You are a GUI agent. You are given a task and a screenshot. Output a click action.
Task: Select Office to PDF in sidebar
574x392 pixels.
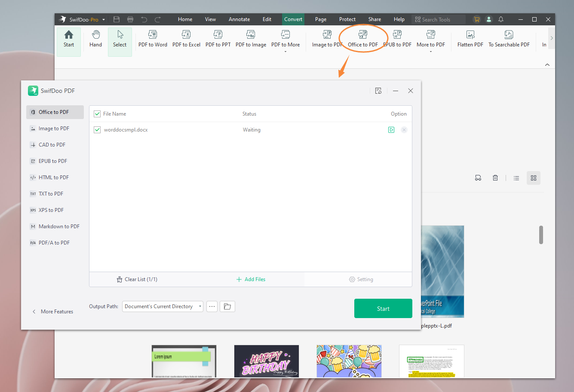[55, 112]
